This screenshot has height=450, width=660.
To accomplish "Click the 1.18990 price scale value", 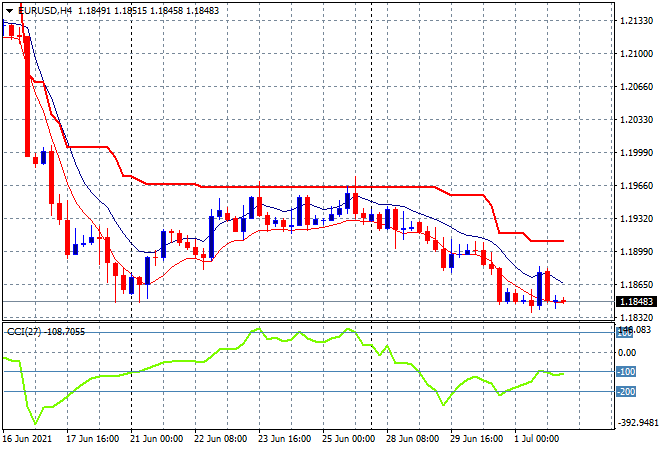I will click(637, 252).
